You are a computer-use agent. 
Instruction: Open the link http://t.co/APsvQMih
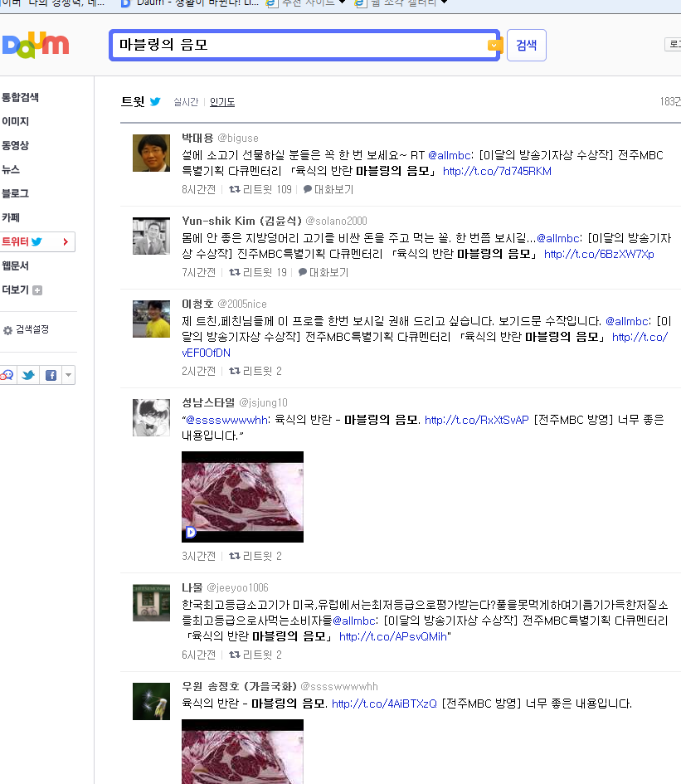click(x=393, y=636)
